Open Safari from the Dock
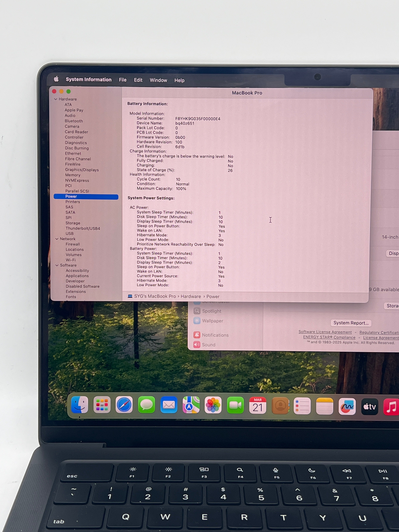This screenshot has height=532, width=399. (124, 405)
